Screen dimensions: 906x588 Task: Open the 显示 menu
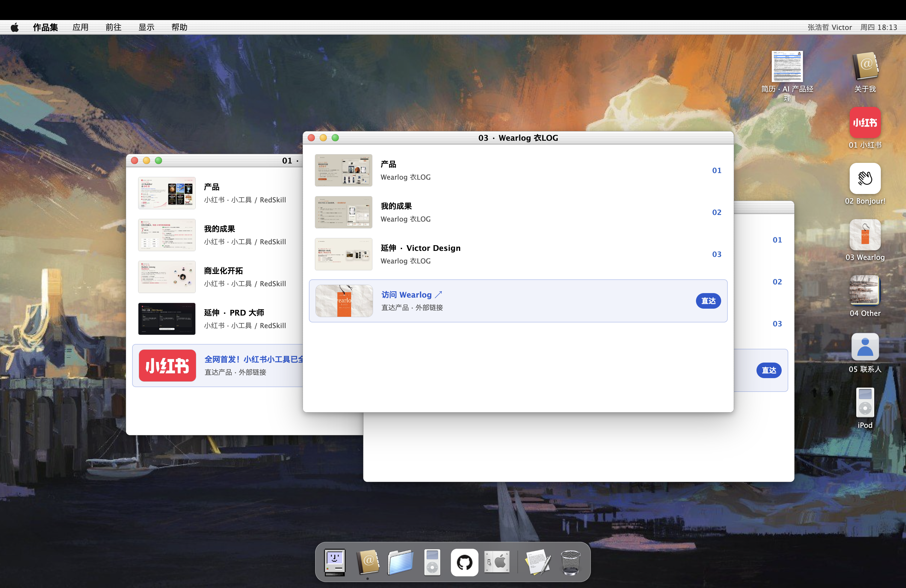click(146, 27)
